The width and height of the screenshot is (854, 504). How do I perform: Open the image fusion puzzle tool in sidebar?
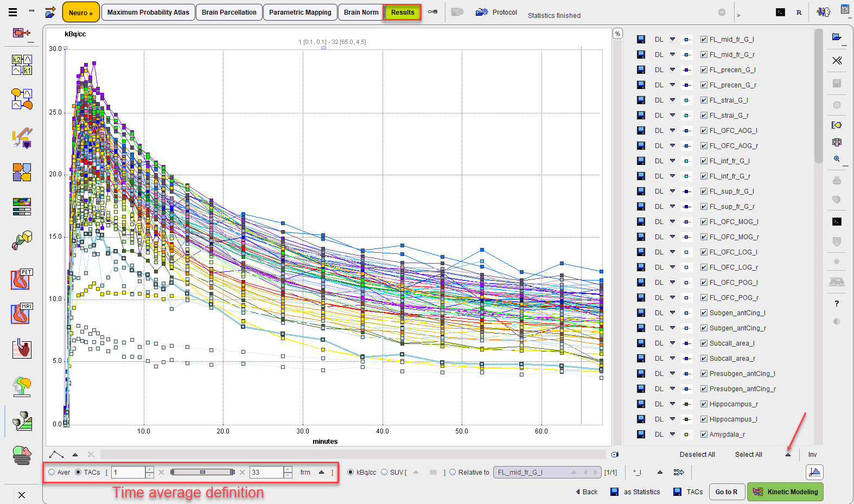22,173
